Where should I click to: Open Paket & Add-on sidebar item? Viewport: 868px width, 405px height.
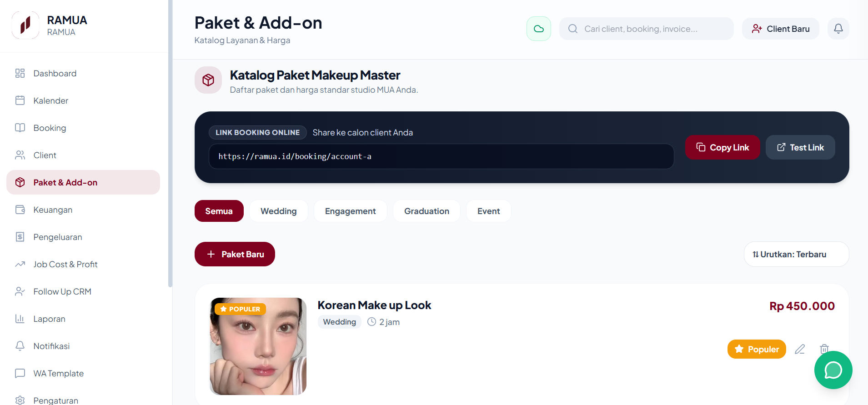coord(83,182)
